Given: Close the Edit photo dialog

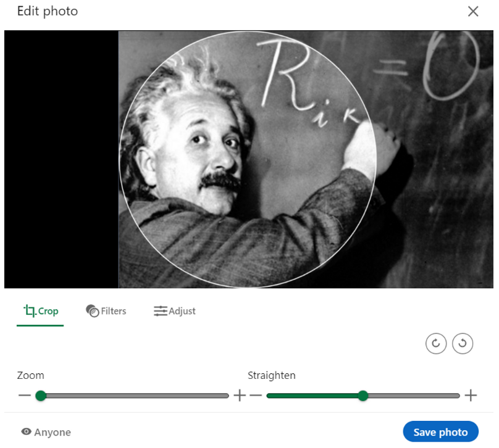Looking at the screenshot, I should pyautogui.click(x=473, y=12).
